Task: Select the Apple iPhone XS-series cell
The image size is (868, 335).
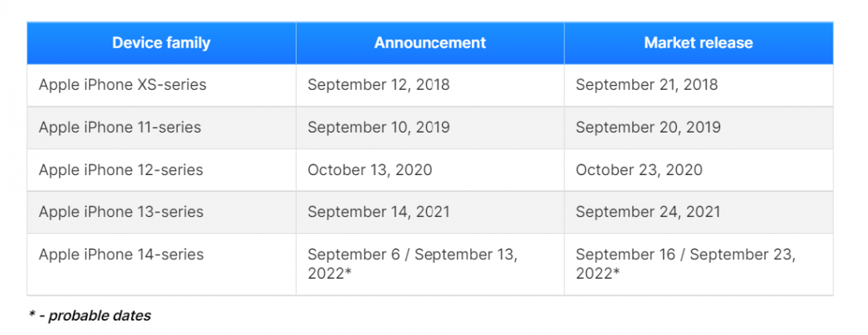Action: tap(122, 84)
